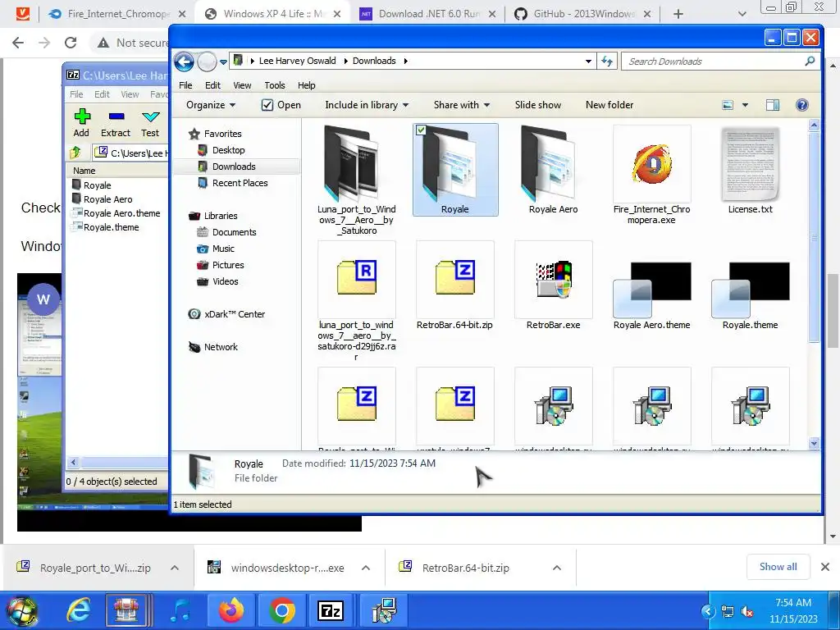
Task: Select Desktop under Favorites
Action: point(228,150)
